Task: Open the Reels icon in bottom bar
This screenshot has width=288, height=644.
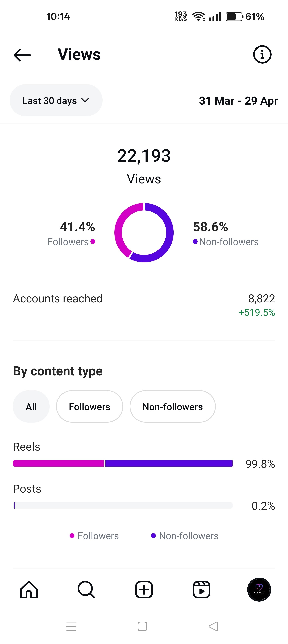Action: (x=202, y=590)
